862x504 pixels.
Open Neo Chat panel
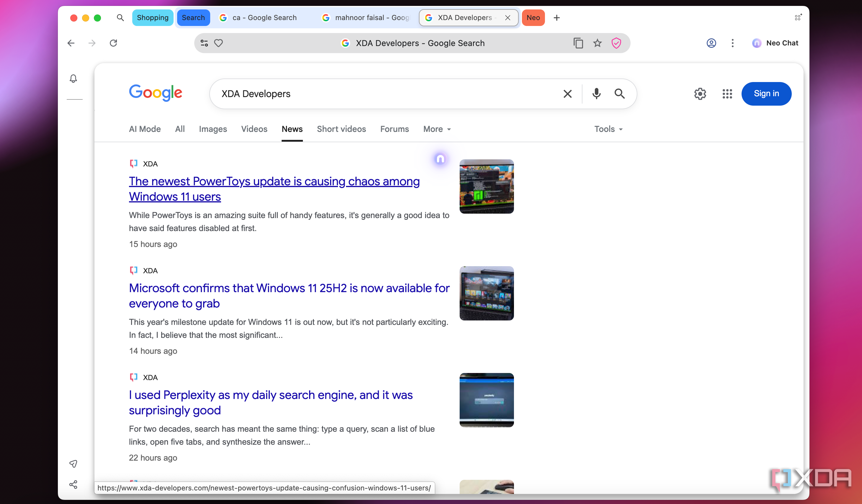(x=775, y=43)
